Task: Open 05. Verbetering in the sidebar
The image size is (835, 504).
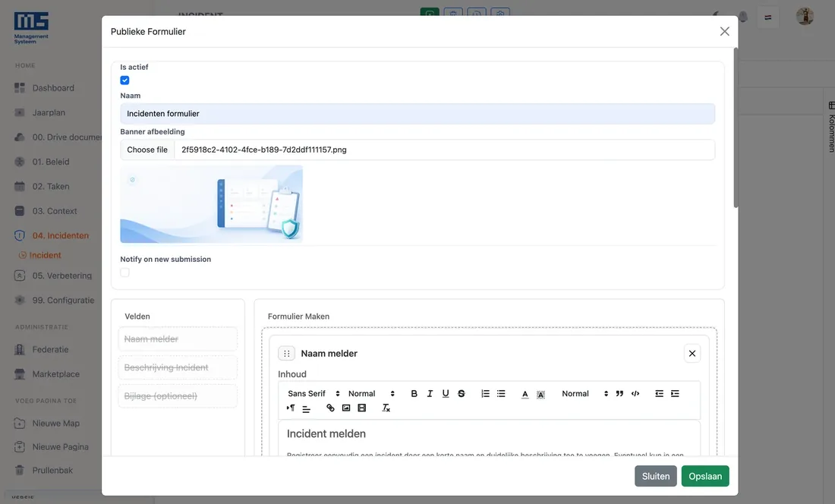Action: click(61, 276)
